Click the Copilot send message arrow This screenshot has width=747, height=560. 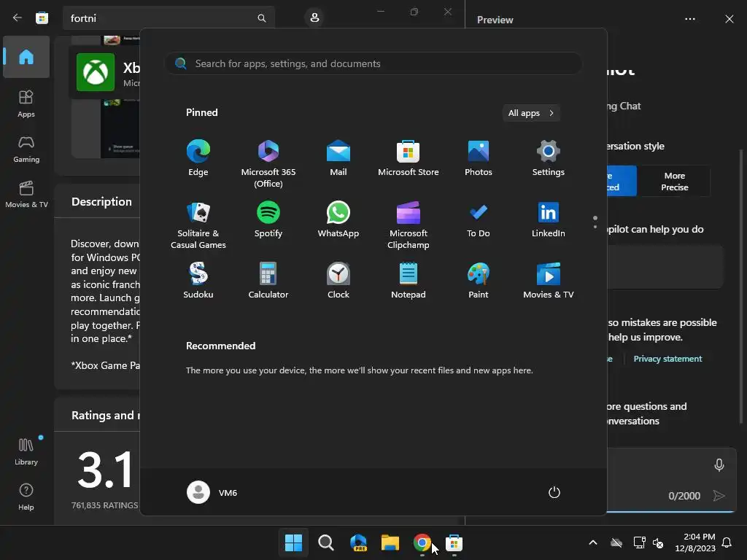[719, 496]
